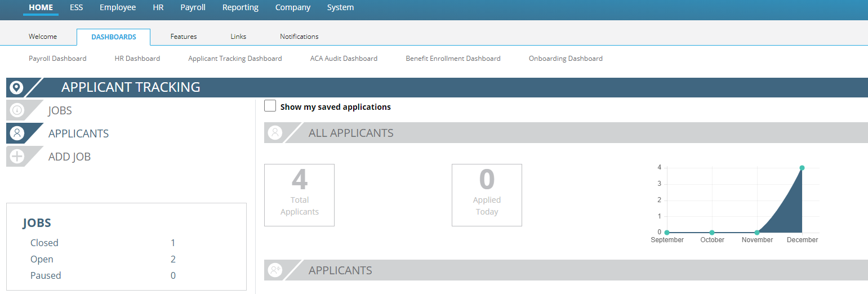Click the November data point on chart
The height and width of the screenshot is (294, 868).
(x=757, y=233)
